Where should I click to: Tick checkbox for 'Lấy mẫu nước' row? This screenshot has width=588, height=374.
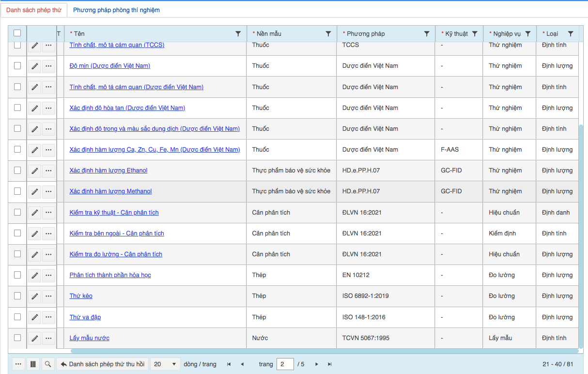(x=17, y=338)
